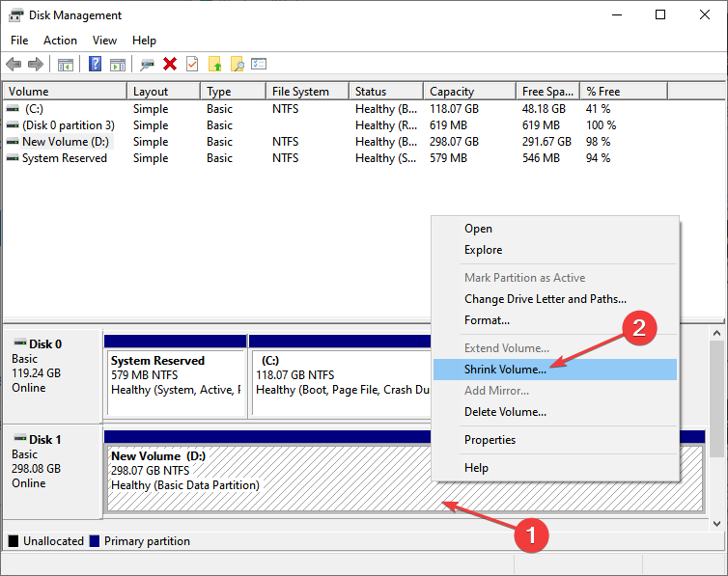Sort by the % Free column header
728x576 pixels.
[x=624, y=92]
